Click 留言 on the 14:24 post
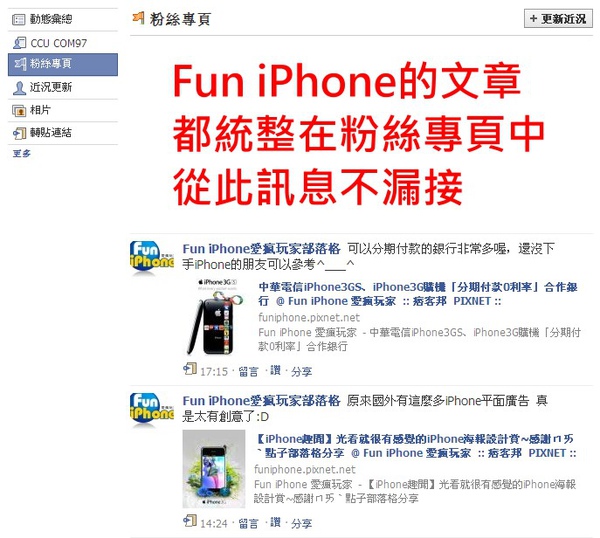Image resolution: width=600 pixels, height=538 pixels. [x=248, y=523]
